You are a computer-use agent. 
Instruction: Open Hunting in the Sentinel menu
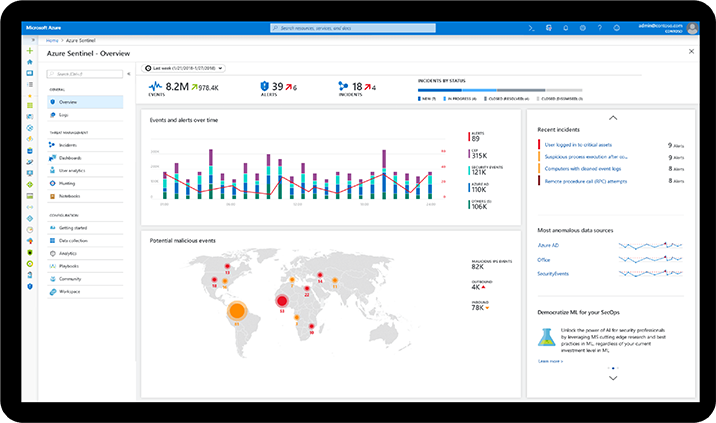pos(85,183)
